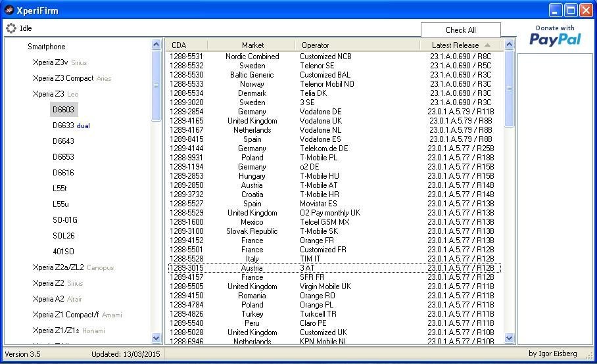Select the Baltic Generic Customized BAL row

(334, 74)
